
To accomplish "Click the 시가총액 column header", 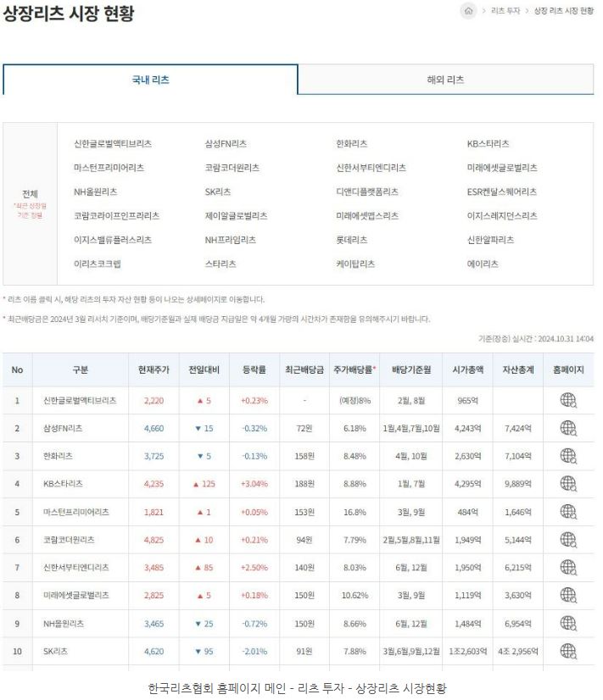I will (467, 369).
